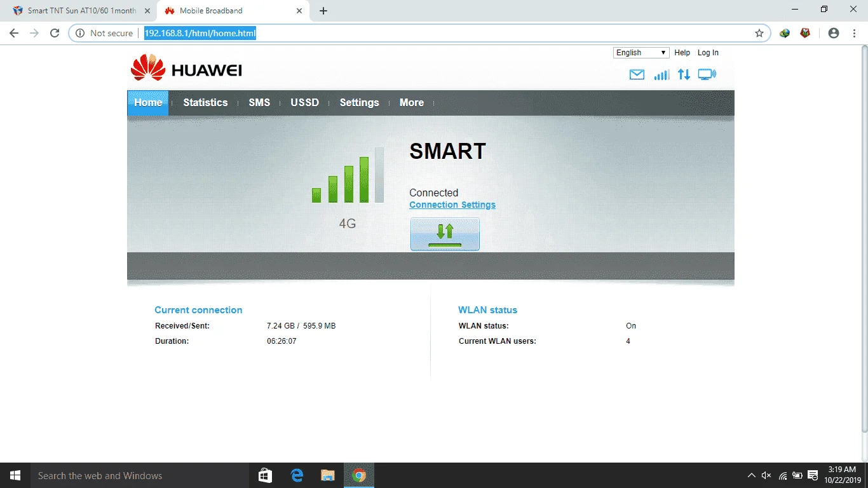Click the Duration label

172,341
